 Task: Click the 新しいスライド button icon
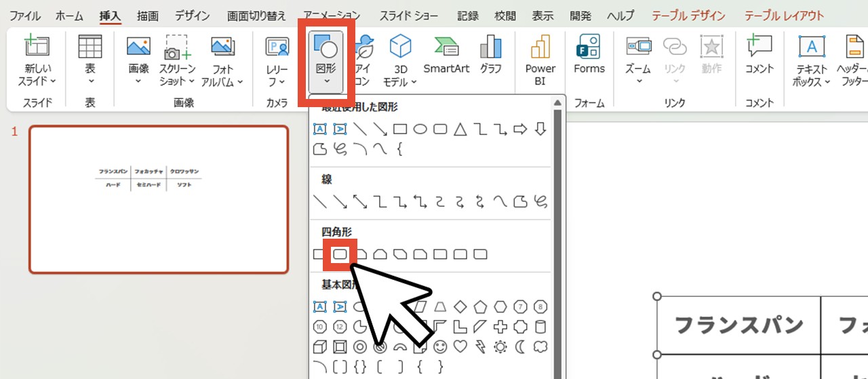(x=37, y=46)
